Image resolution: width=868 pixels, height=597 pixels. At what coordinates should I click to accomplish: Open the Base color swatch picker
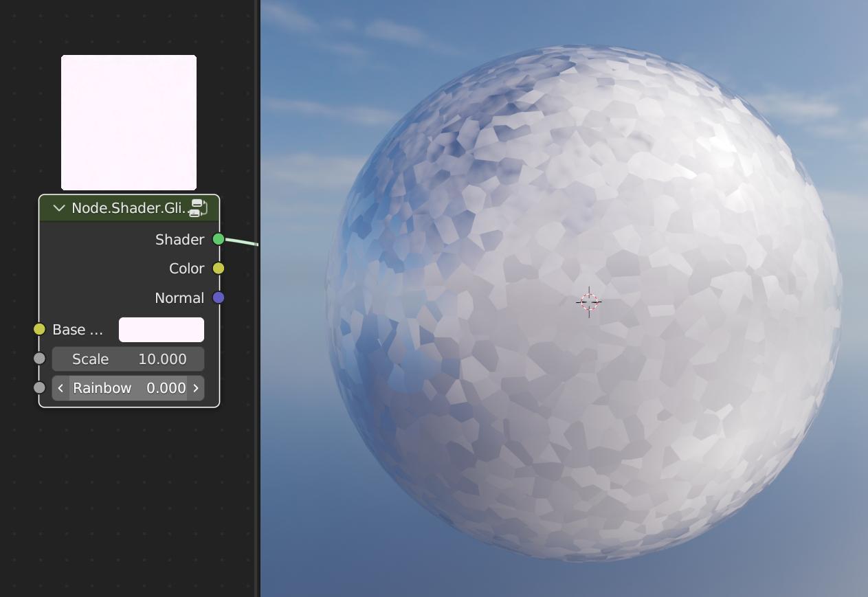tap(162, 330)
